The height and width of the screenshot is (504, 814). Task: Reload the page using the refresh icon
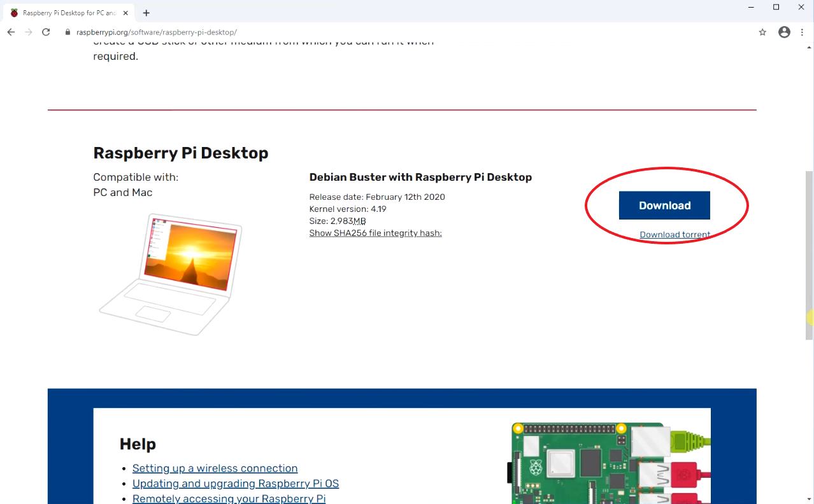[x=45, y=32]
